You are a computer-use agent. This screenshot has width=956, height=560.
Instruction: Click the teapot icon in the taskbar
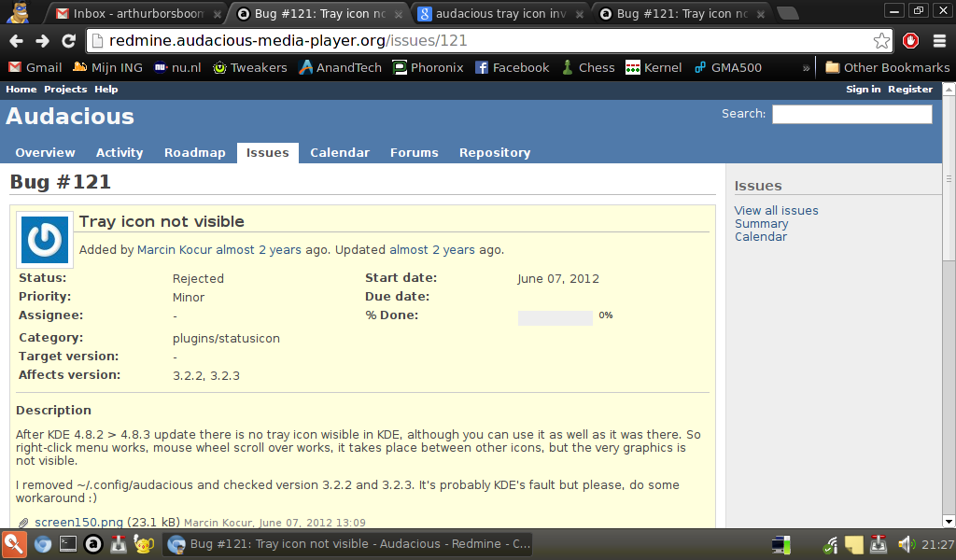point(144,544)
